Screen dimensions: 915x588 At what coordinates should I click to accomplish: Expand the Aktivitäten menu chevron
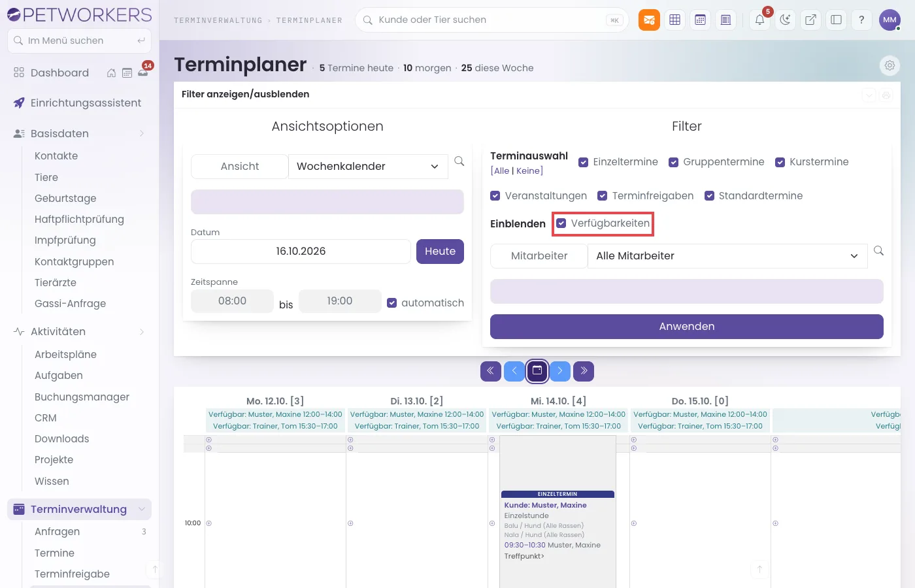click(142, 332)
